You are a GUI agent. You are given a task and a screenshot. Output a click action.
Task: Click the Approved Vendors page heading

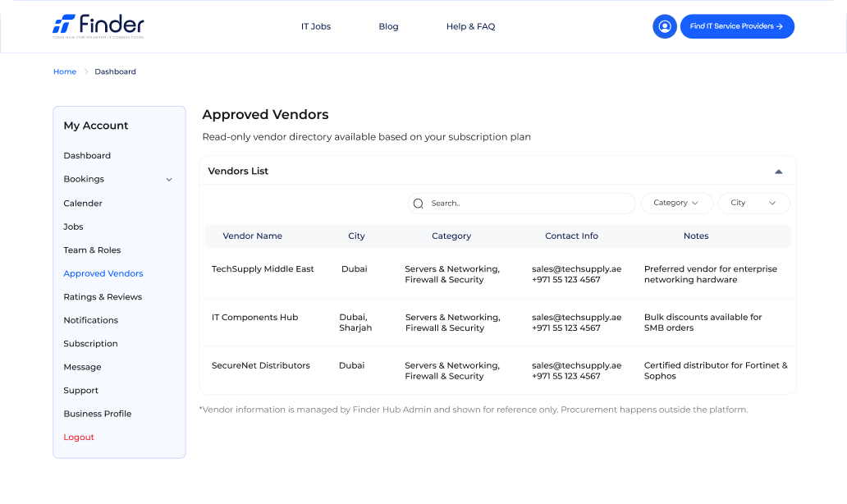[x=265, y=115]
